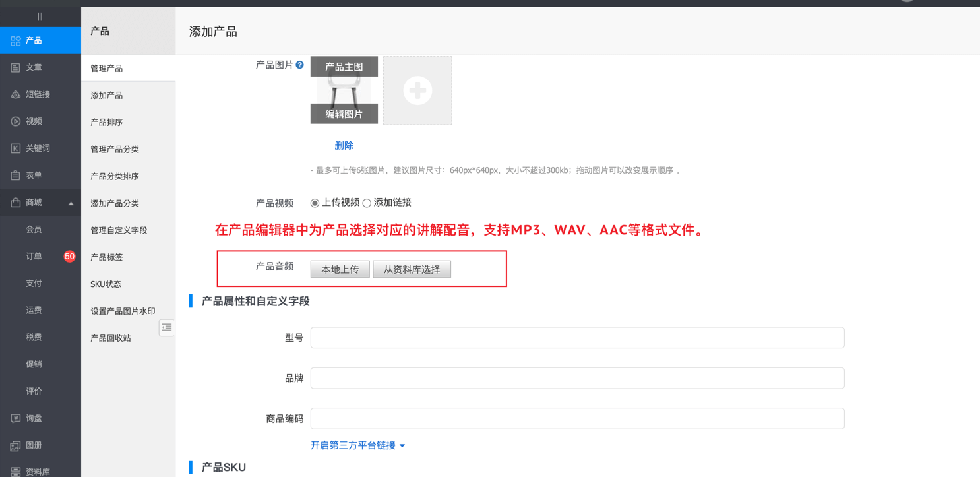Click the 本地上传 audio button
Screen dimensions: 980x477
click(x=340, y=269)
